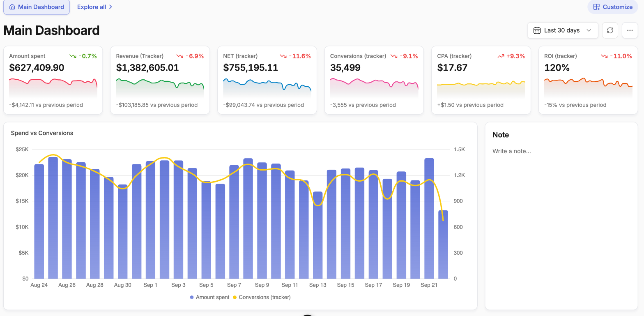This screenshot has height=316, width=644.
Task: Click the $17.67 CPA value
Action: click(452, 68)
